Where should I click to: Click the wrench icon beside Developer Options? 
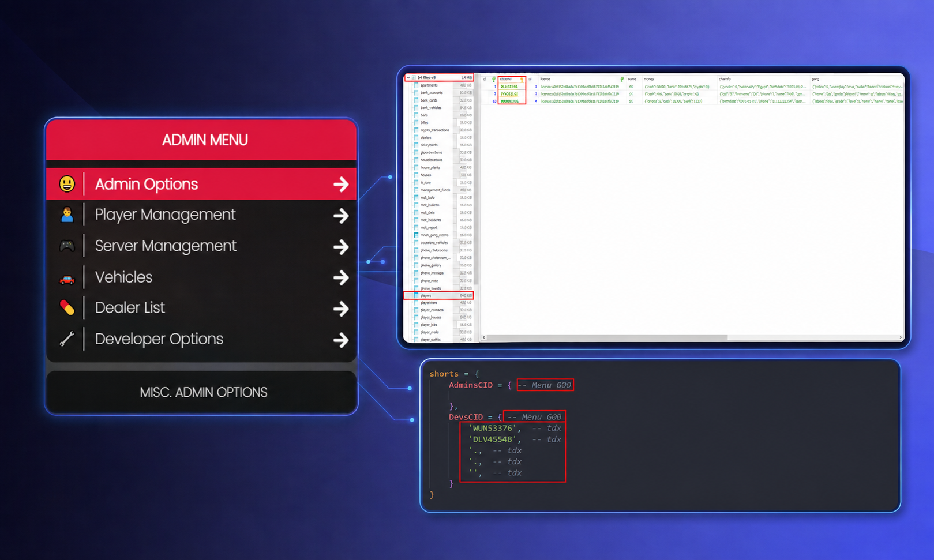(x=67, y=339)
